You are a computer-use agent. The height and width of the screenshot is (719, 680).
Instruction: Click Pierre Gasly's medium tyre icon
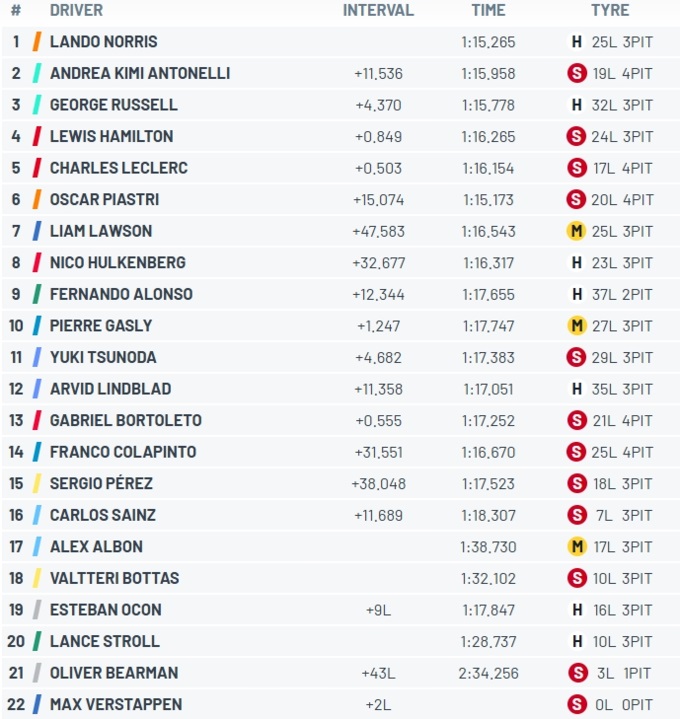(x=577, y=326)
